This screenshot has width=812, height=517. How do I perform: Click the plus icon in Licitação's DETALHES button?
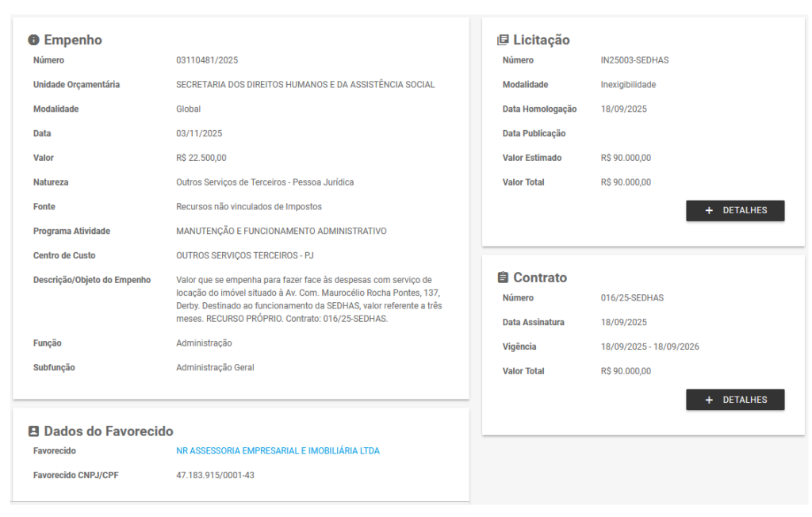[x=709, y=211]
